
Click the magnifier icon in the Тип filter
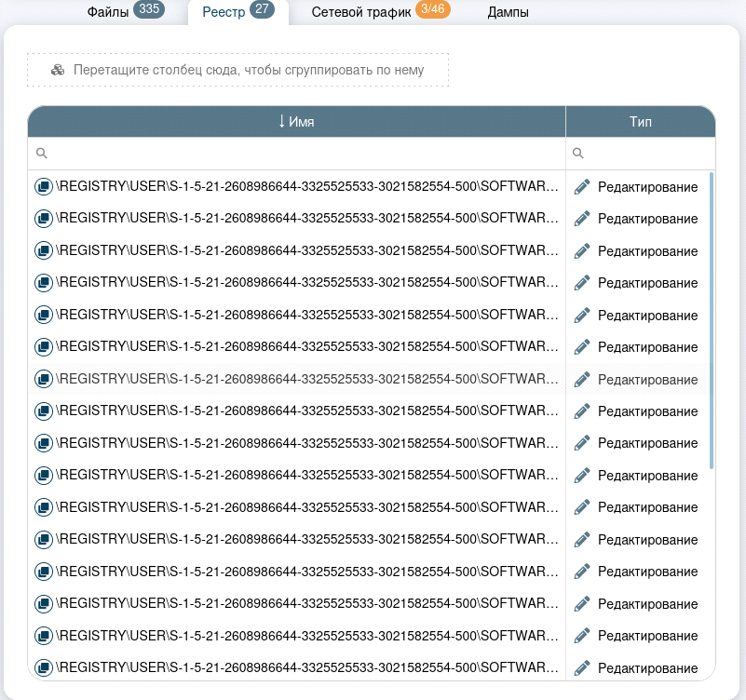pos(577,153)
